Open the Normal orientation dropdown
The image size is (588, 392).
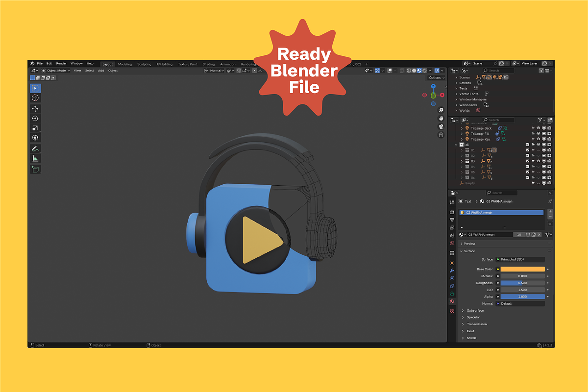(214, 71)
